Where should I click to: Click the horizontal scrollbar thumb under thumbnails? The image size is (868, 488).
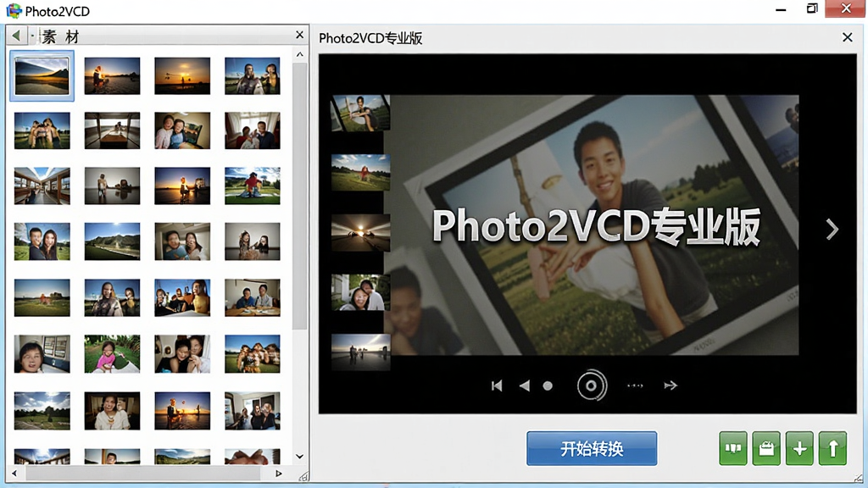(x=142, y=473)
